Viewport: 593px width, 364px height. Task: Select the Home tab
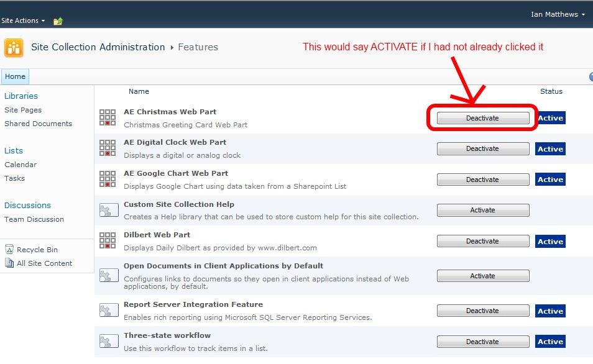pos(15,77)
